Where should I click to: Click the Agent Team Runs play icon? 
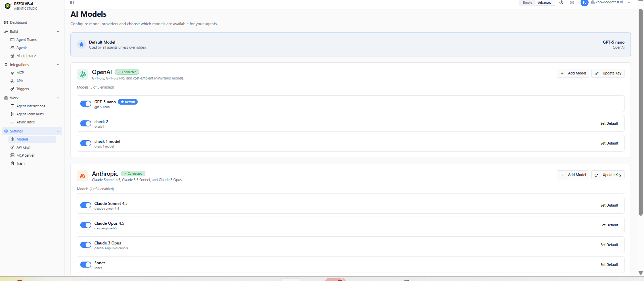click(x=12, y=114)
